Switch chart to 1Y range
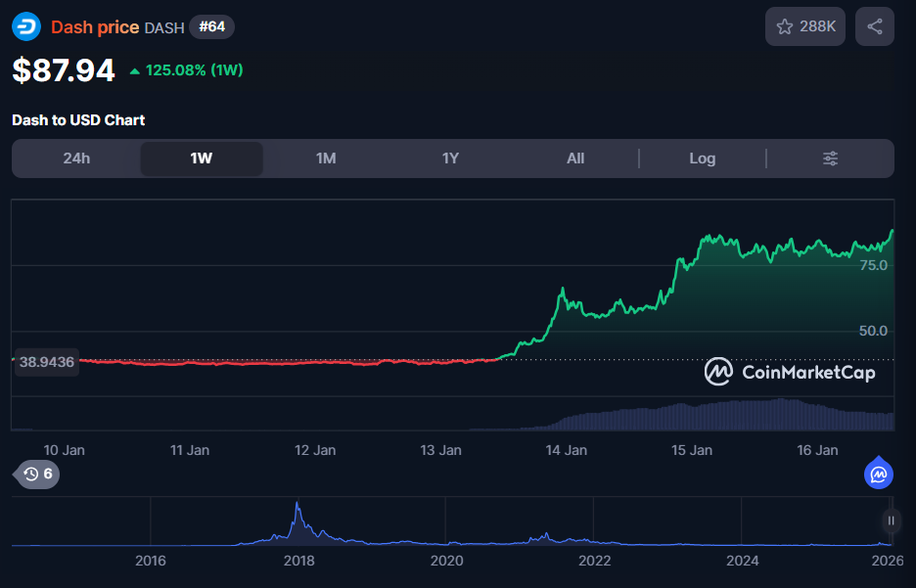Image resolution: width=916 pixels, height=588 pixels. coord(450,158)
